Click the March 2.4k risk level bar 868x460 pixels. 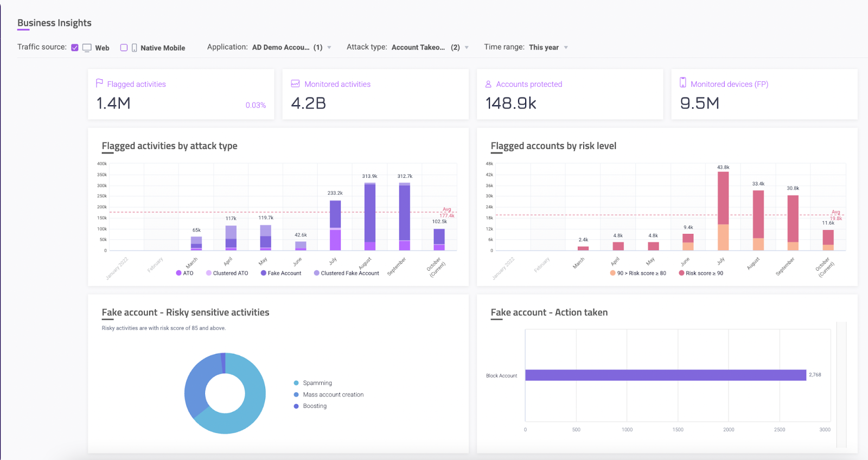pyautogui.click(x=583, y=248)
